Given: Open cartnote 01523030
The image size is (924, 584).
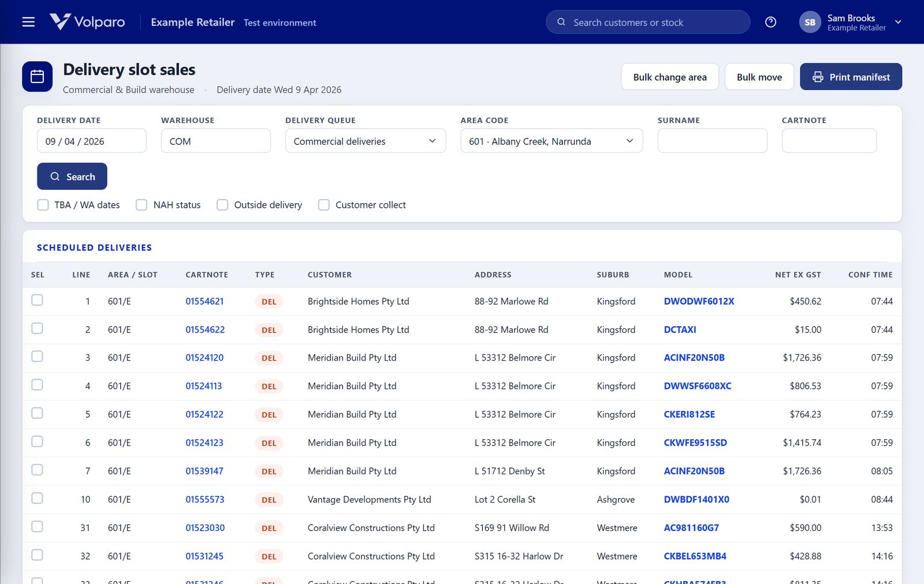Looking at the screenshot, I should 205,527.
